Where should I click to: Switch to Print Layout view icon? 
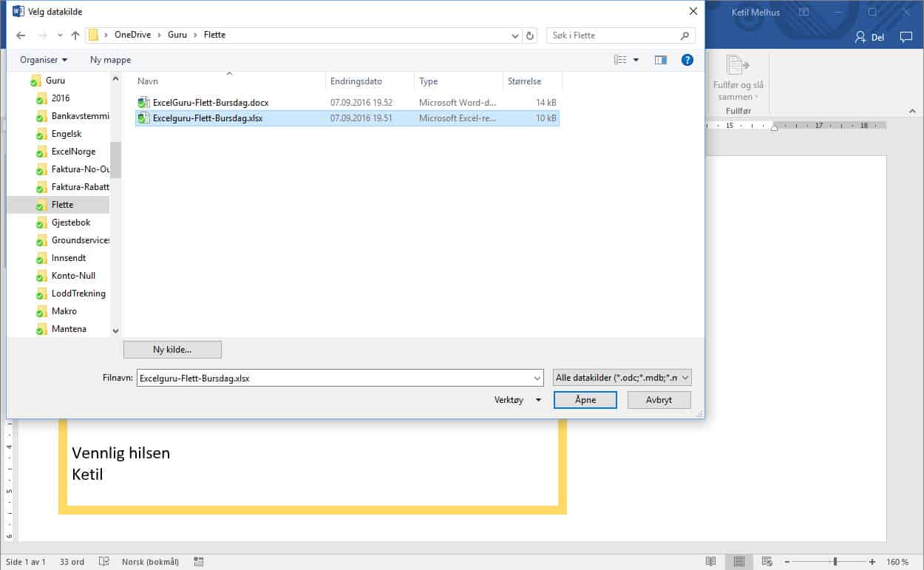[x=738, y=562]
